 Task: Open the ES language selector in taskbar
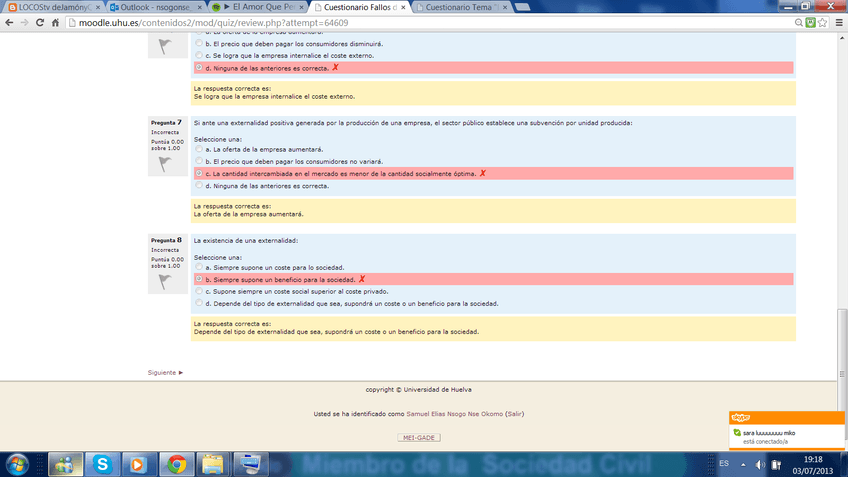[724, 464]
